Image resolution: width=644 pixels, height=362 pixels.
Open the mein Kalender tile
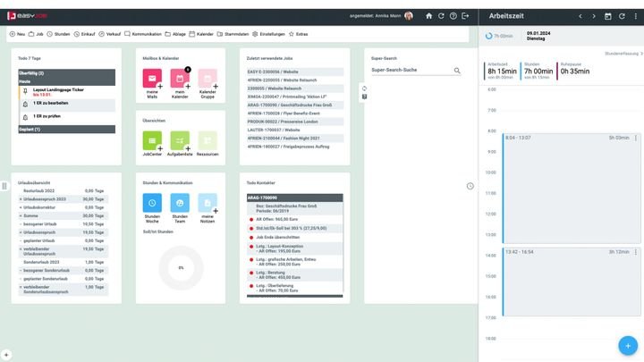(x=180, y=79)
